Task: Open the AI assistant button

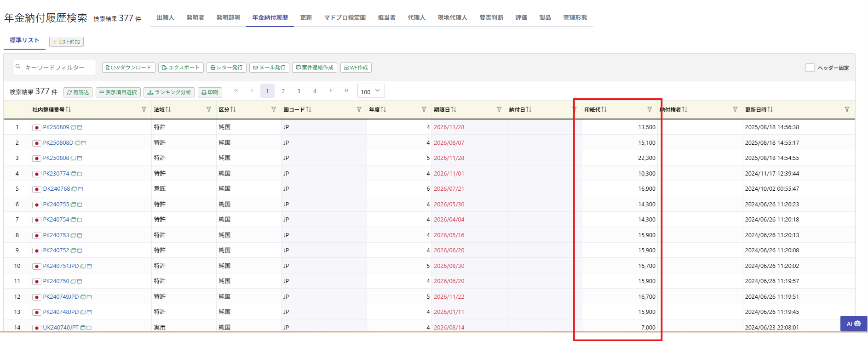Action: pos(853,324)
